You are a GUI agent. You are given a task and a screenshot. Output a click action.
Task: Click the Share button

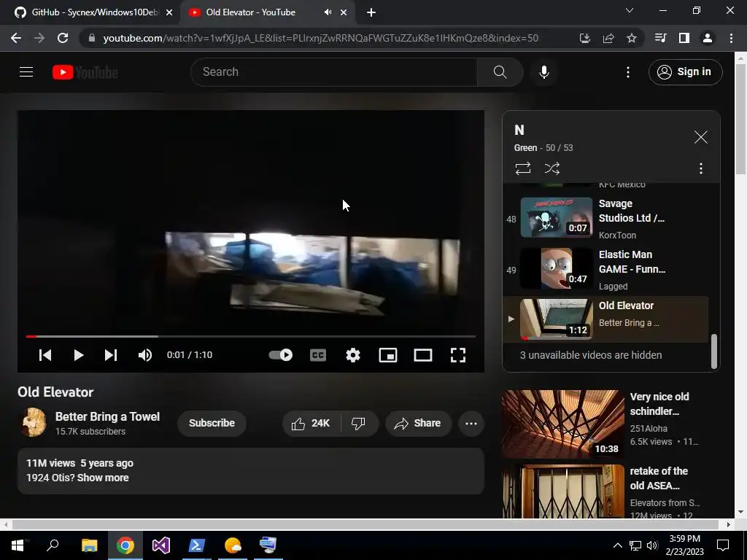[418, 424]
